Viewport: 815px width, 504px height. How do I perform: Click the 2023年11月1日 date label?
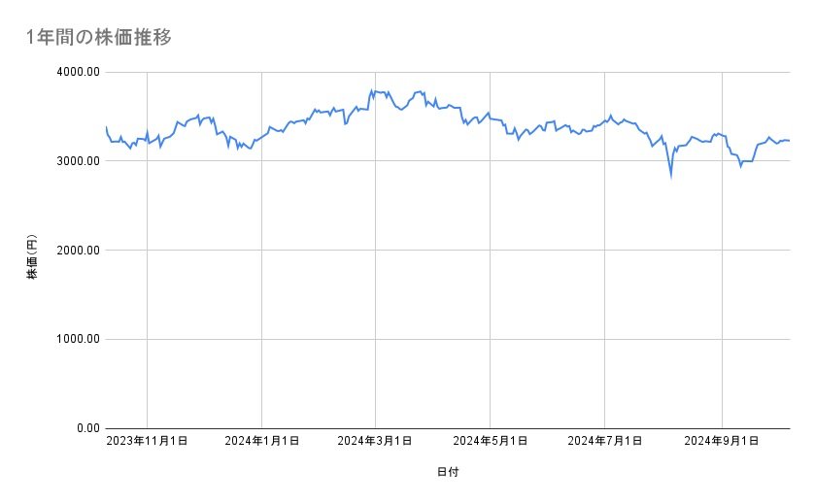pos(147,442)
